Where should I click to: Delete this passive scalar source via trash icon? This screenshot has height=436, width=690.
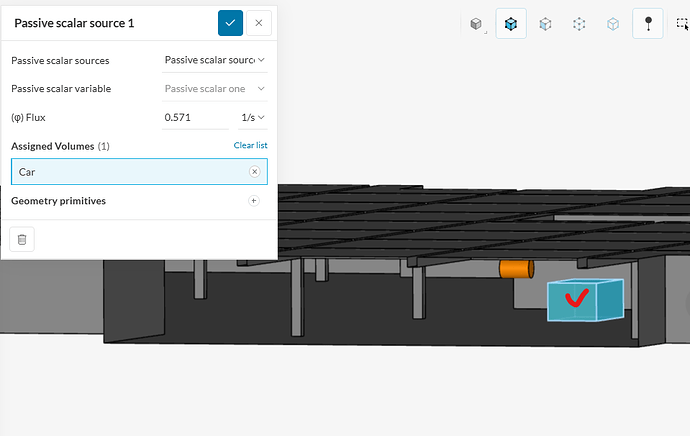point(22,239)
